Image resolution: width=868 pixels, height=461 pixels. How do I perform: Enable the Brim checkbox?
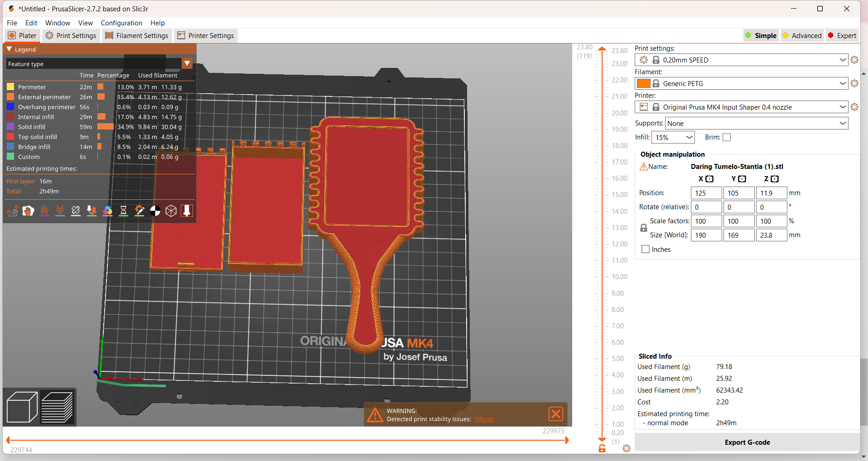point(727,137)
